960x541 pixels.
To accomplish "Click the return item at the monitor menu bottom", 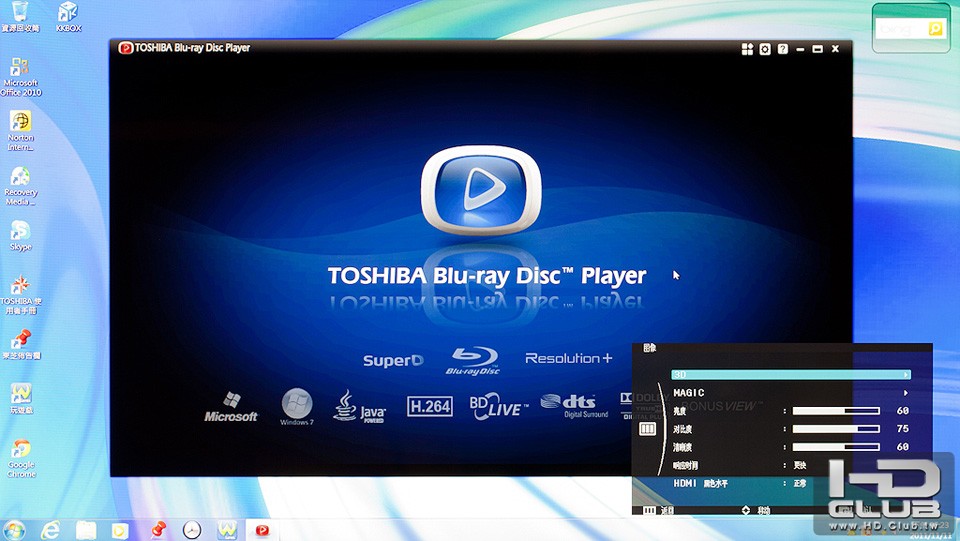I will click(659, 510).
